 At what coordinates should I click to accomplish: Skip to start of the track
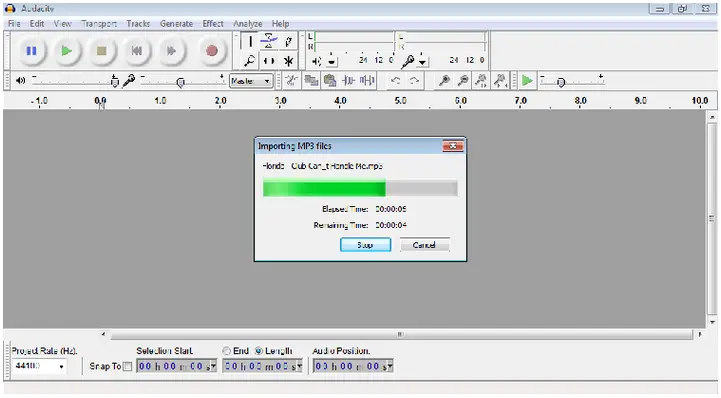[x=137, y=51]
